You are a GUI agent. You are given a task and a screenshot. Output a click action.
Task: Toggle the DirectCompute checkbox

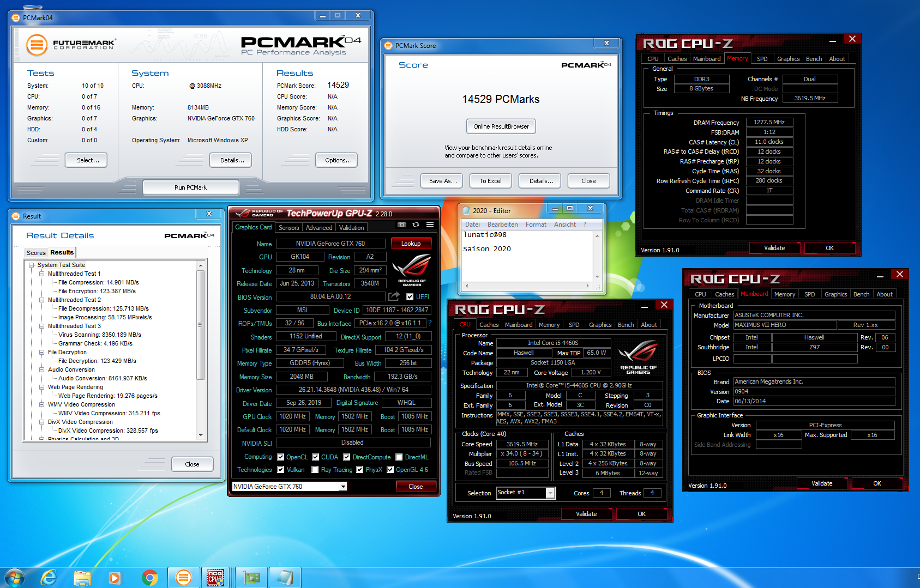coord(347,457)
